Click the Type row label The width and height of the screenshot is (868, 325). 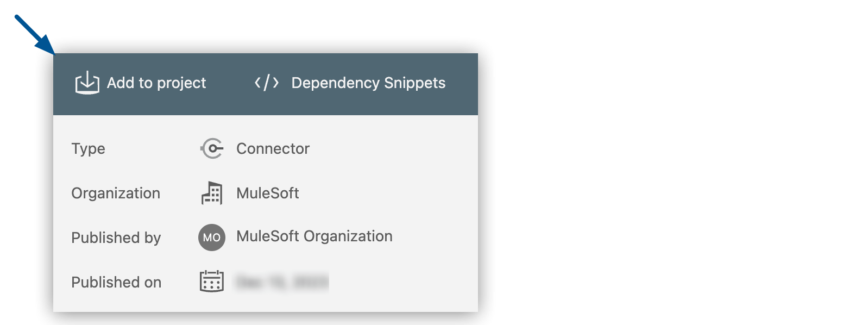click(87, 148)
